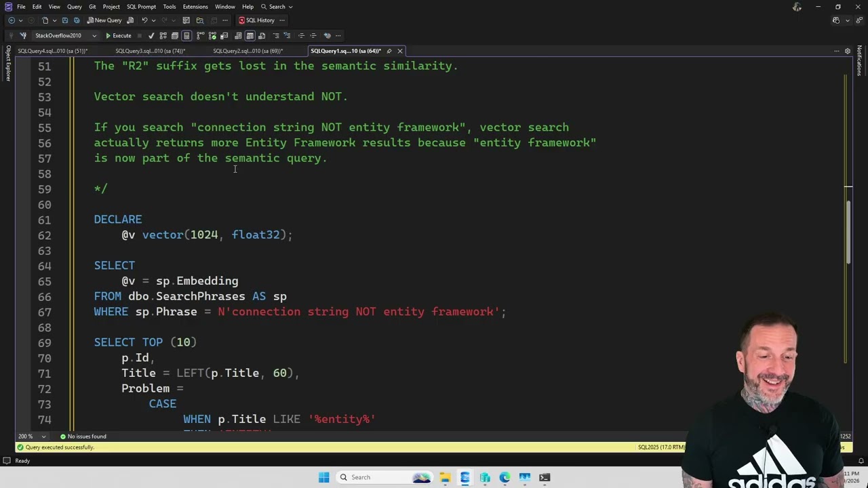This screenshot has height=488, width=868.
Task: Click the vertical scrollbar thumb in the editor
Action: click(848, 232)
